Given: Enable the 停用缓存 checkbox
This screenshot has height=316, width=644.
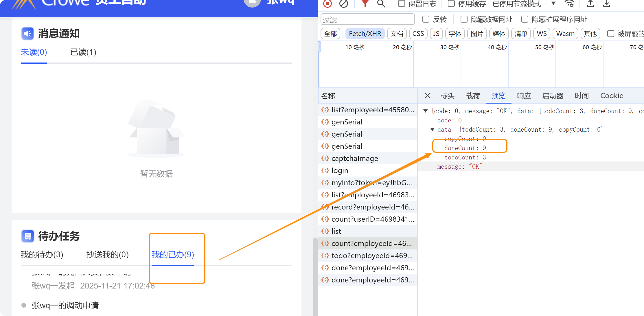Looking at the screenshot, I should (451, 4).
